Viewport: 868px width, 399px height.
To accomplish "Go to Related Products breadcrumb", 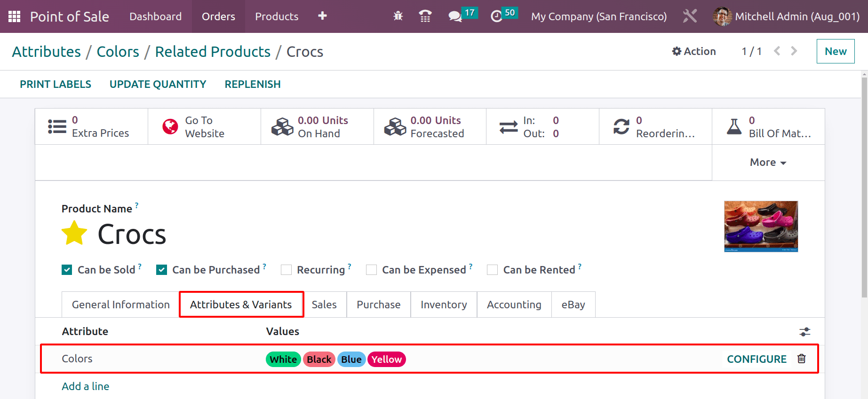I will pos(213,52).
